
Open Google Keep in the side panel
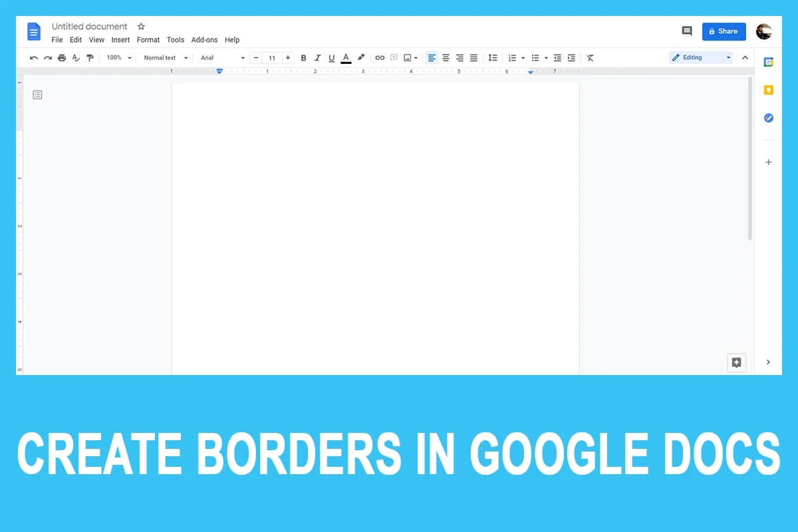click(768, 90)
